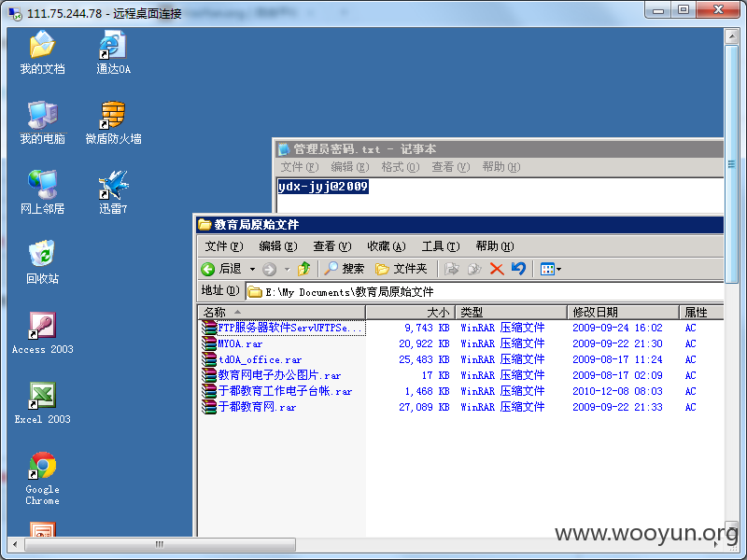Sort files by 大小 column header
The width and height of the screenshot is (747, 560).
(411, 313)
